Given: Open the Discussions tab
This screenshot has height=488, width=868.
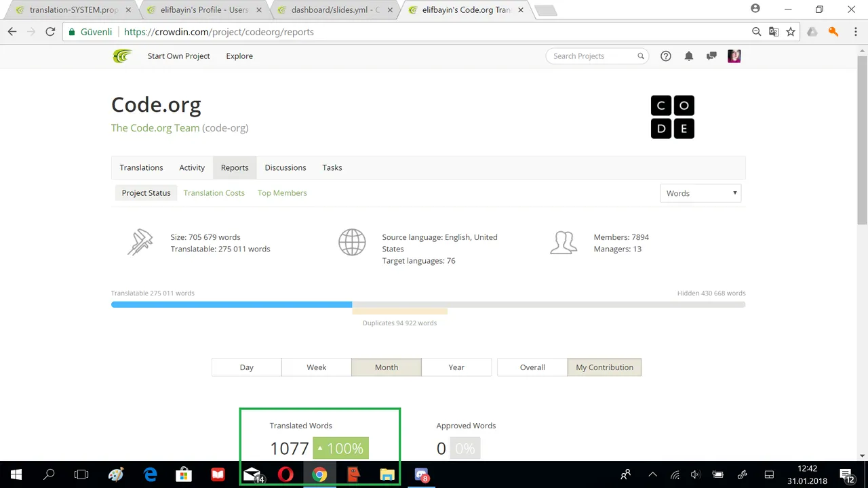Looking at the screenshot, I should tap(285, 167).
